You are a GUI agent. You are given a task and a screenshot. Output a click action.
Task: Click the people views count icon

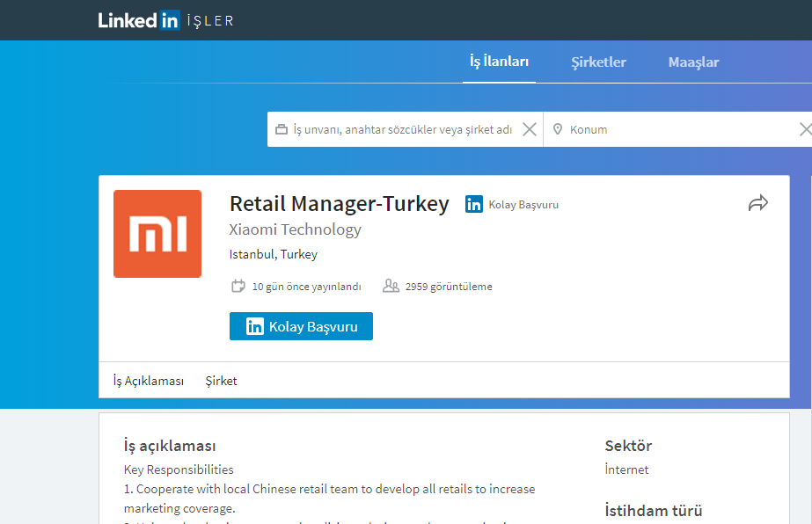[391, 286]
